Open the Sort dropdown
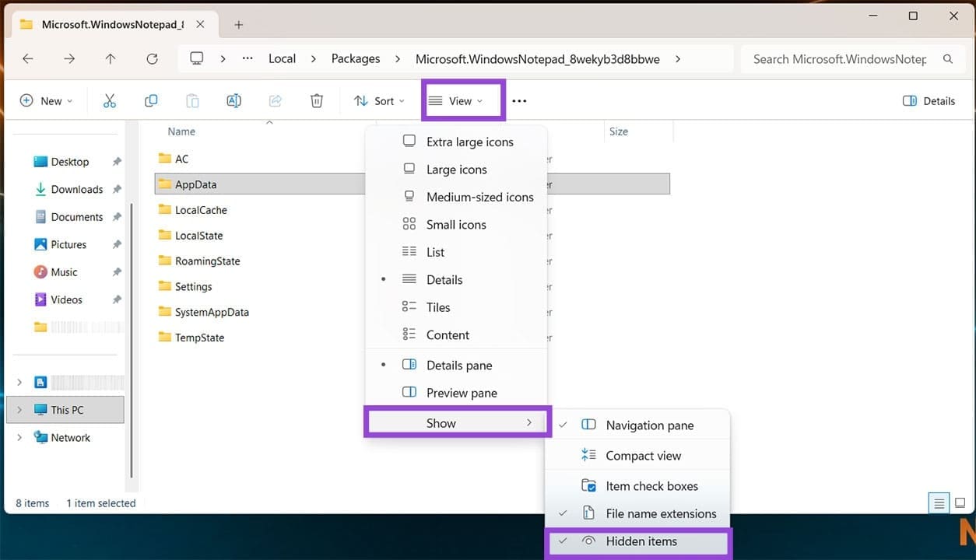 tap(381, 100)
